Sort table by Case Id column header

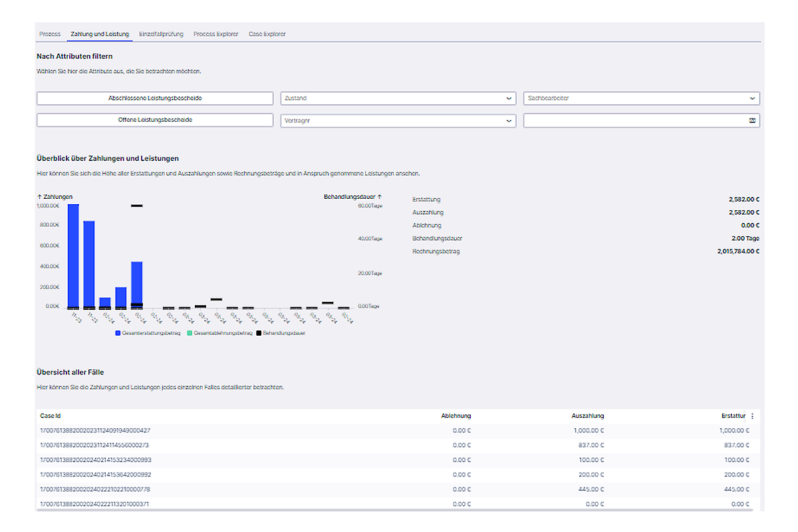click(51, 416)
